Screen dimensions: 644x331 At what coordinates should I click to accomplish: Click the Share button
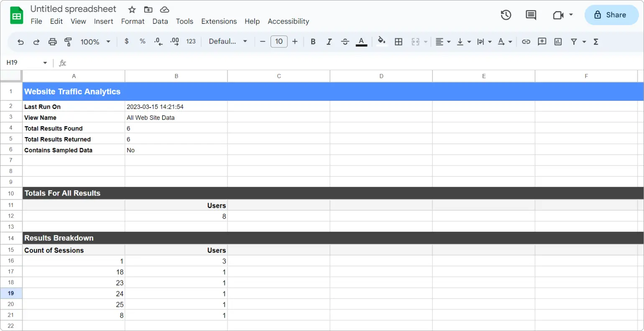point(611,15)
